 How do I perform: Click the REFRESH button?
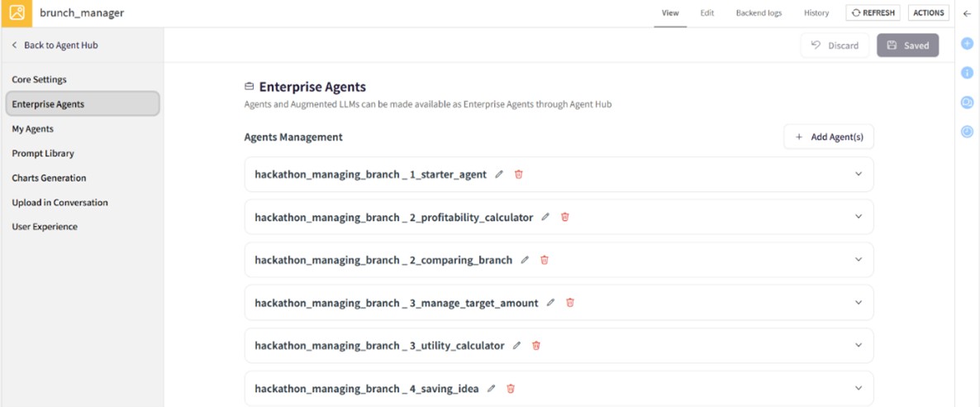tap(873, 13)
